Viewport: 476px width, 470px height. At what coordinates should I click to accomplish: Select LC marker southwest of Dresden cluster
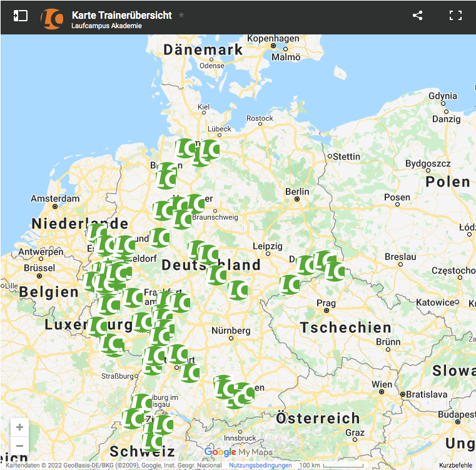[x=290, y=285]
